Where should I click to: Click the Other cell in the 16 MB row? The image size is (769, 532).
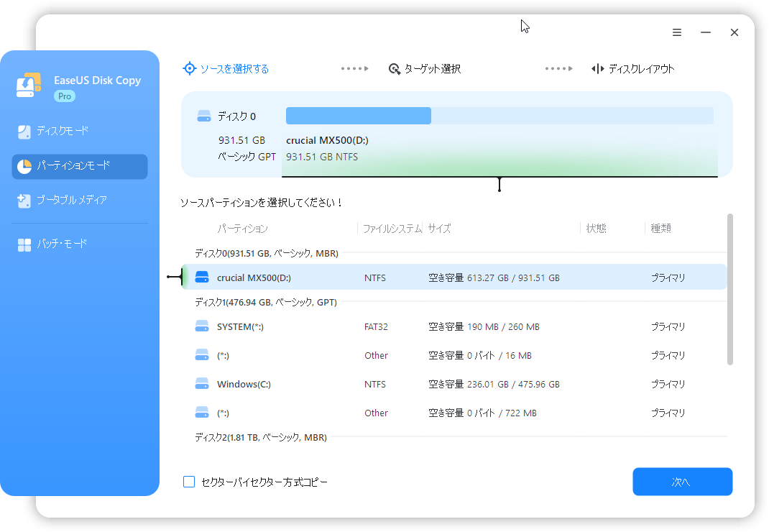(x=376, y=355)
